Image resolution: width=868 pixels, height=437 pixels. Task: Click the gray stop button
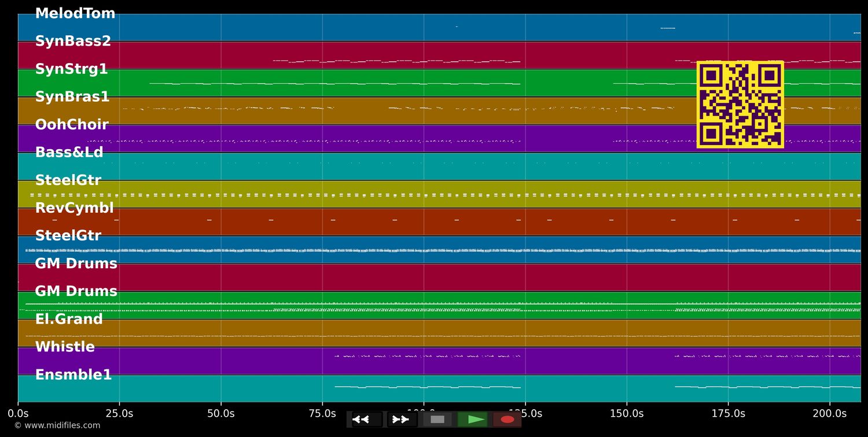tap(437, 420)
